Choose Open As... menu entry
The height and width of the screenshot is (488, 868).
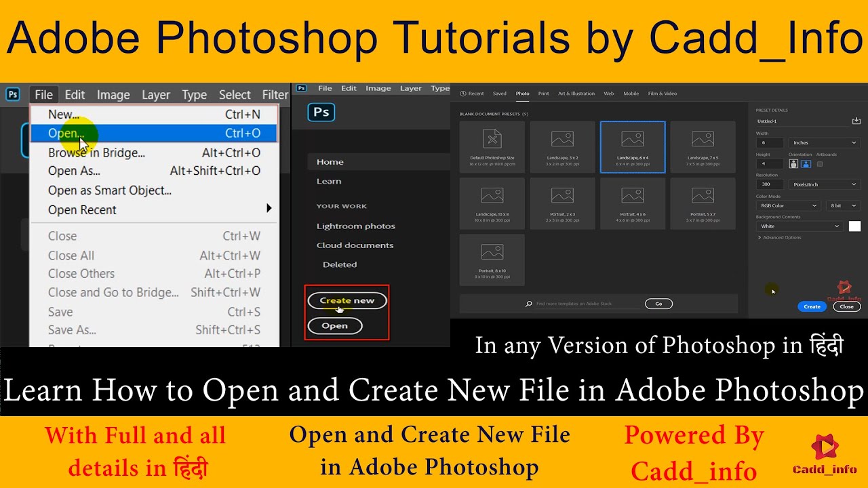(154, 171)
